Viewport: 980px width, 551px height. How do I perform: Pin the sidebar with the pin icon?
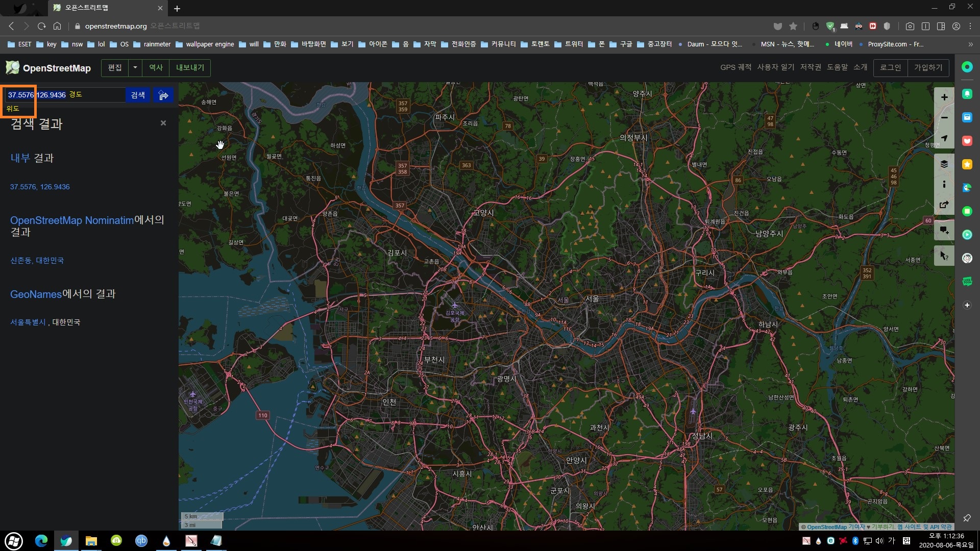pyautogui.click(x=967, y=518)
